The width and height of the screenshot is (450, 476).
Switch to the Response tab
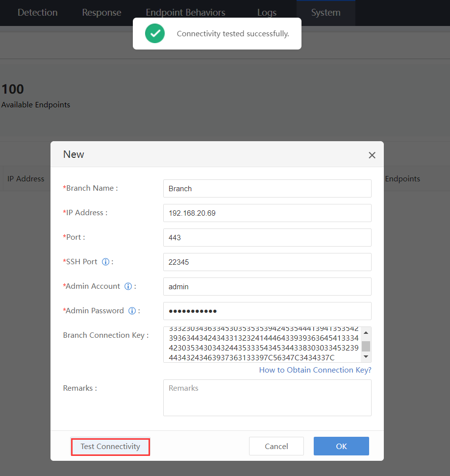tap(101, 13)
